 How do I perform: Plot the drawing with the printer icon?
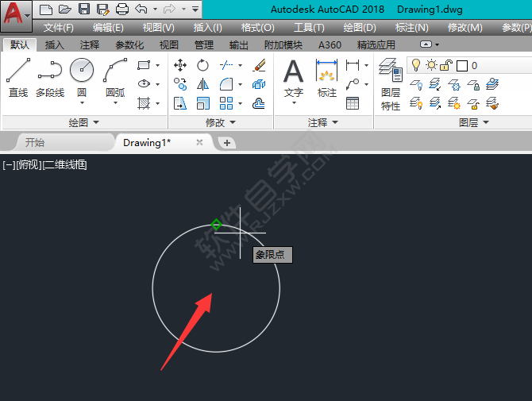pyautogui.click(x=122, y=10)
